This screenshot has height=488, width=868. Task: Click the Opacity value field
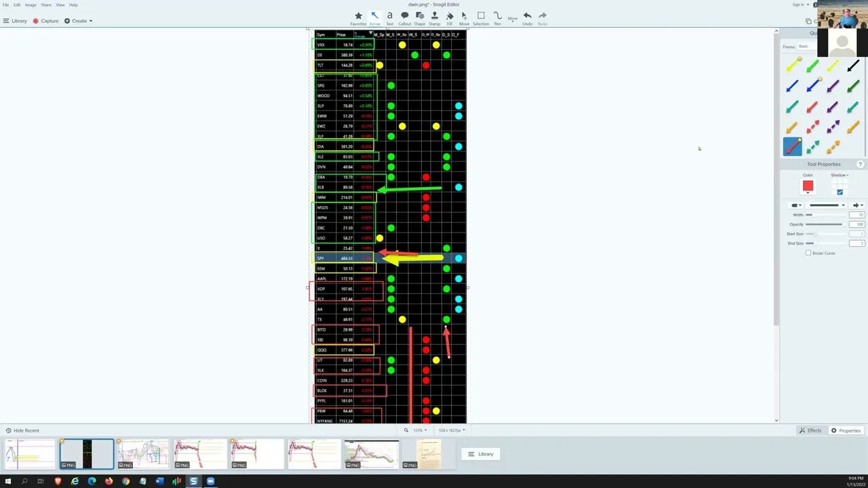[856, 224]
